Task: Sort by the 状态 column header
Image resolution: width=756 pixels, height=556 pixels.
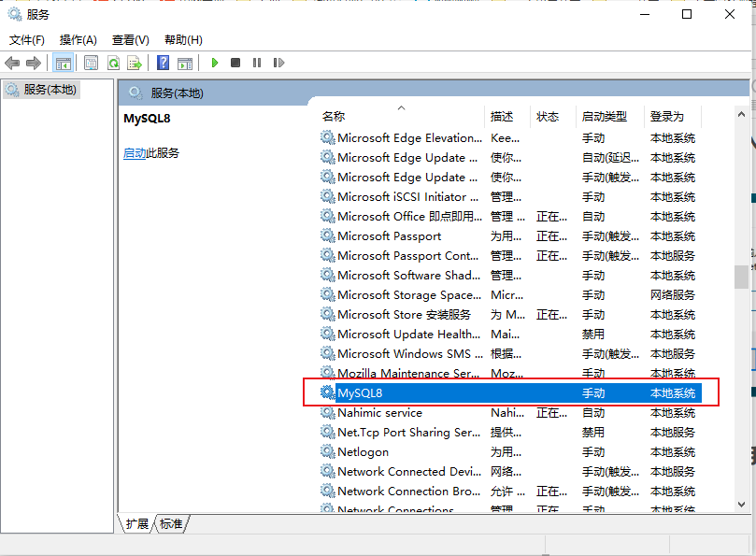Action: pos(553,116)
